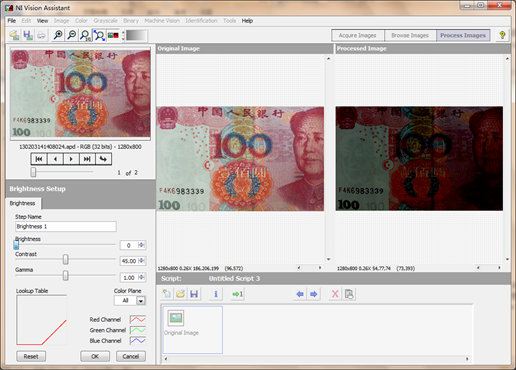The height and width of the screenshot is (370, 516).
Task: Click the Gamma value stepper arrows
Action: [x=141, y=277]
